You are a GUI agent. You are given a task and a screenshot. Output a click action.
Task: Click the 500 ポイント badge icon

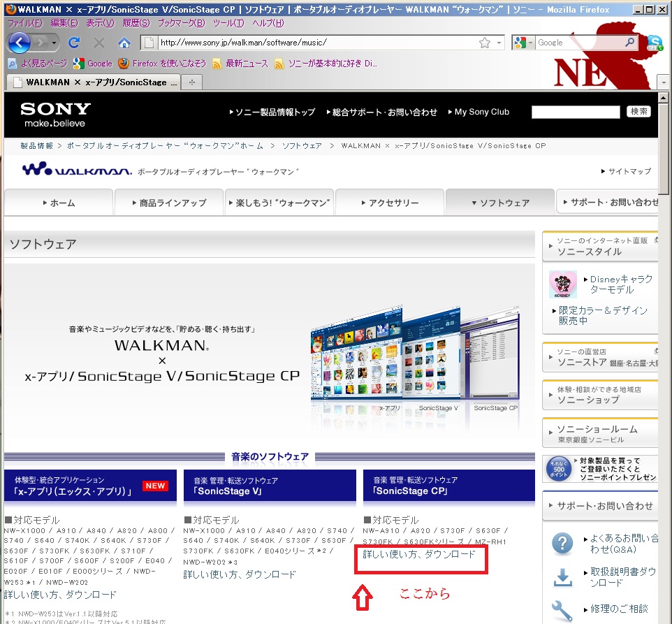point(559,469)
